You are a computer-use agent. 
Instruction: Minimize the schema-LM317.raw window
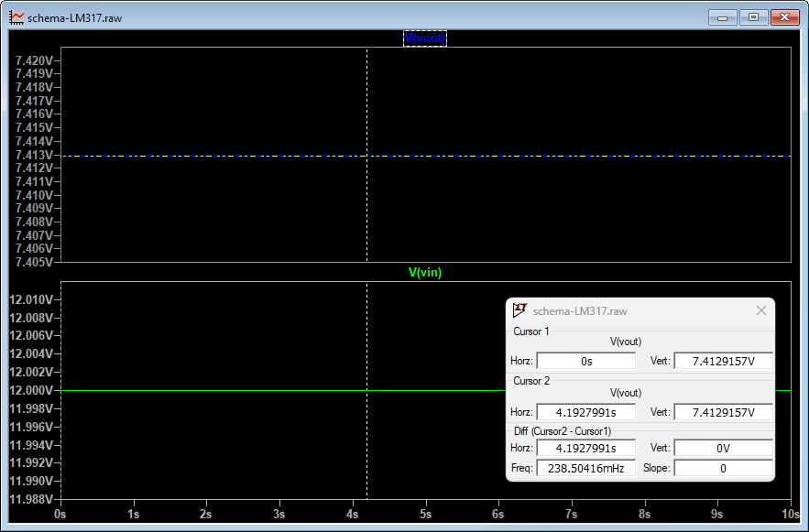coord(722,17)
